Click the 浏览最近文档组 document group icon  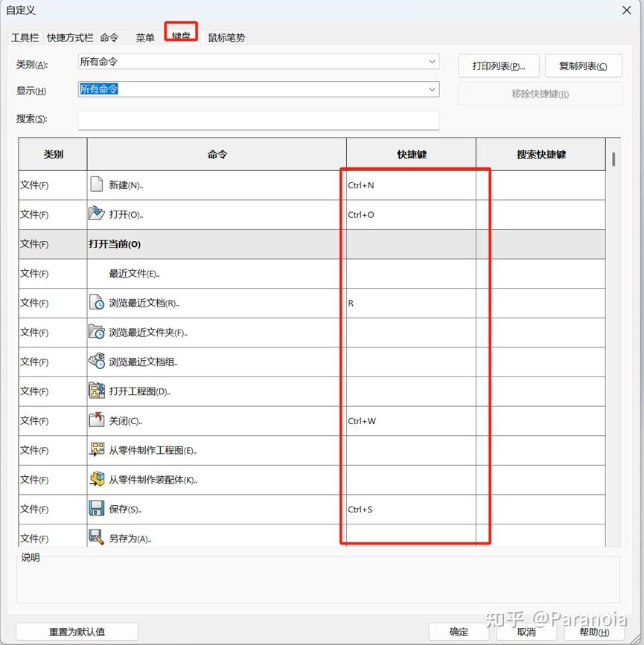(x=96, y=362)
